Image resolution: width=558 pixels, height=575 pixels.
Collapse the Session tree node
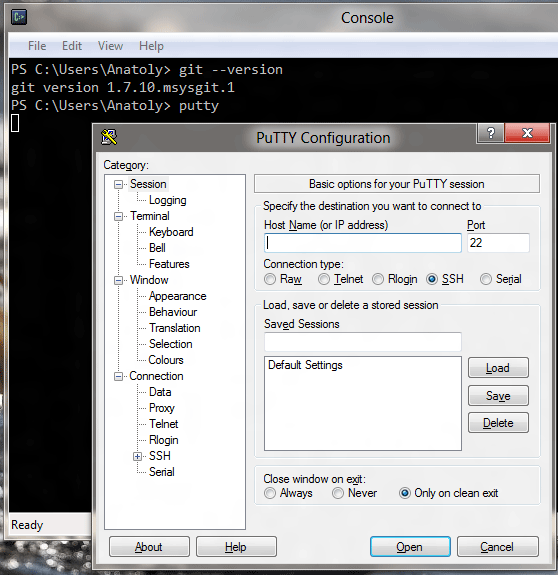coord(118,184)
